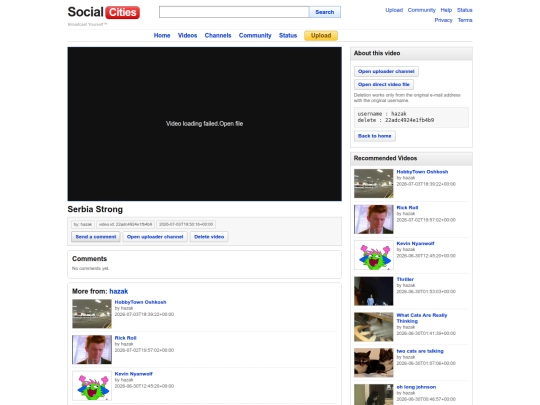Open the Terms link

[465, 20]
